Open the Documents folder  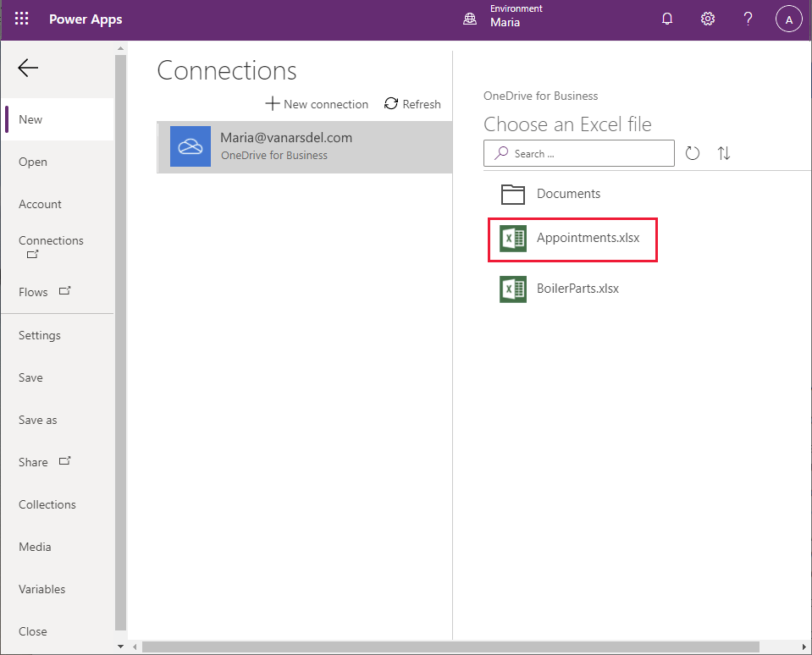click(x=551, y=194)
